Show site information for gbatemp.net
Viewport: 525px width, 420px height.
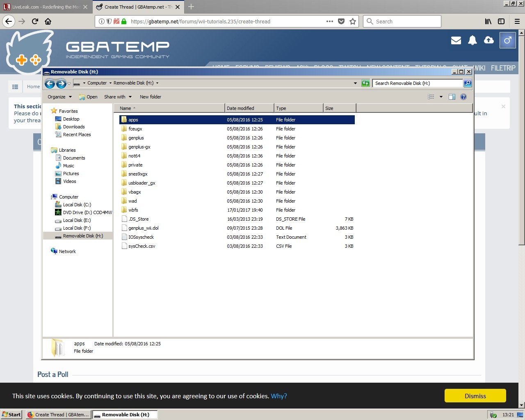pyautogui.click(x=102, y=21)
